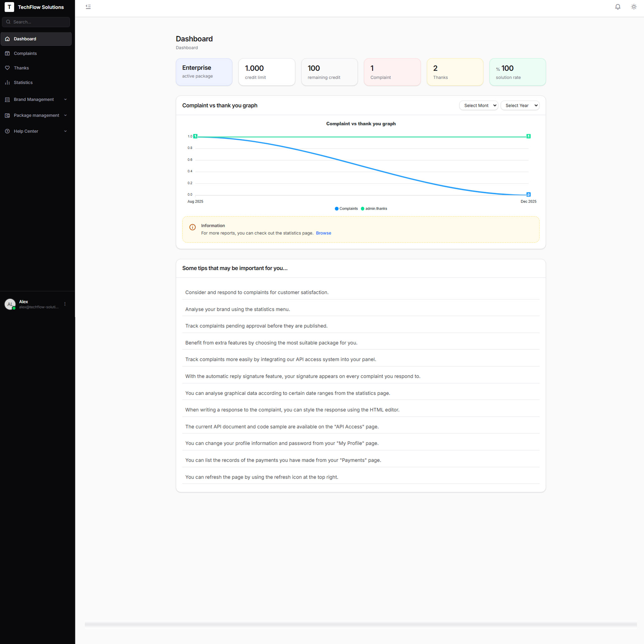Click the Statistics bar chart icon

coord(7,83)
